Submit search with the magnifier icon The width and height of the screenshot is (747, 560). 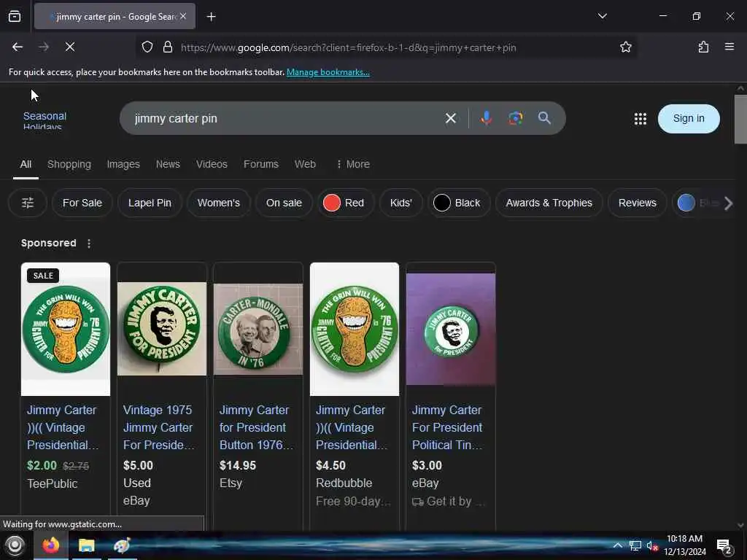544,118
